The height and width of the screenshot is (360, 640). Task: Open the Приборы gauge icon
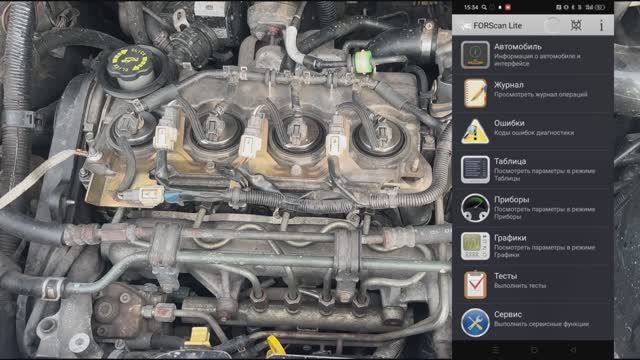(x=475, y=208)
